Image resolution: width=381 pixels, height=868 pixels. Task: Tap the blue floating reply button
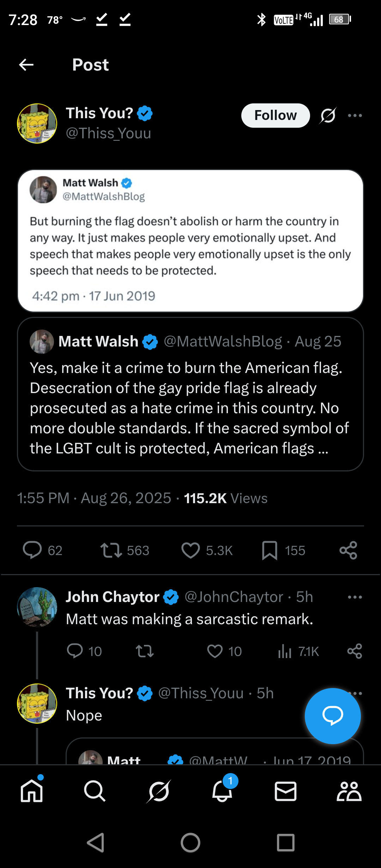332,716
